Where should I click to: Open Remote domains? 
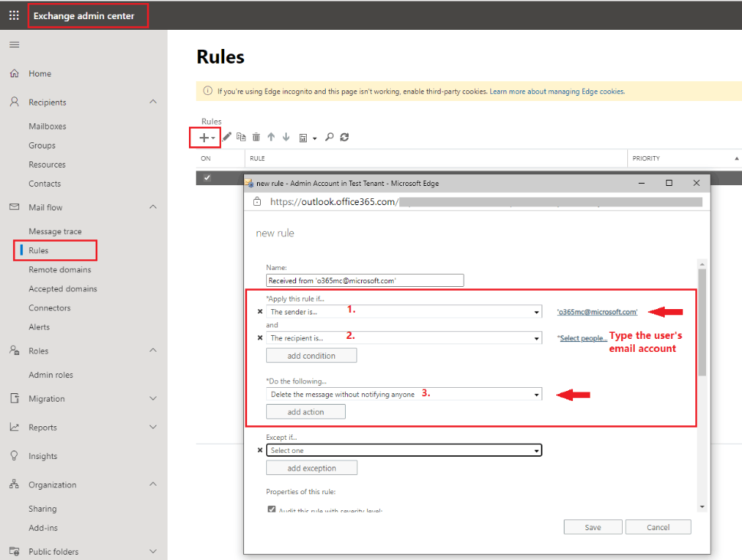coord(60,269)
